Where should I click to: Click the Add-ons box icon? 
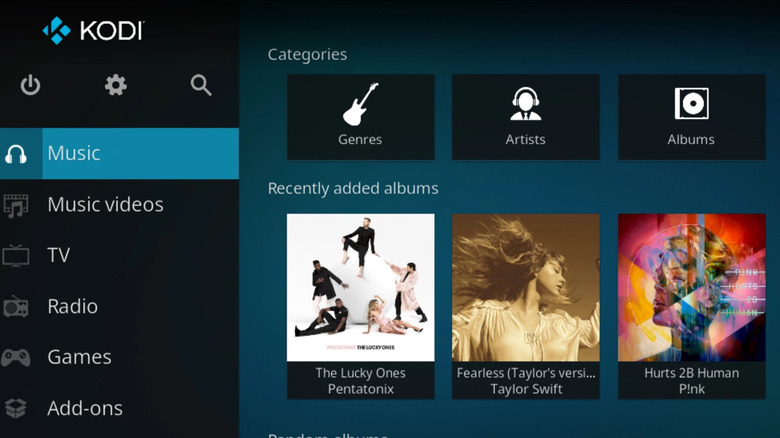point(16,409)
